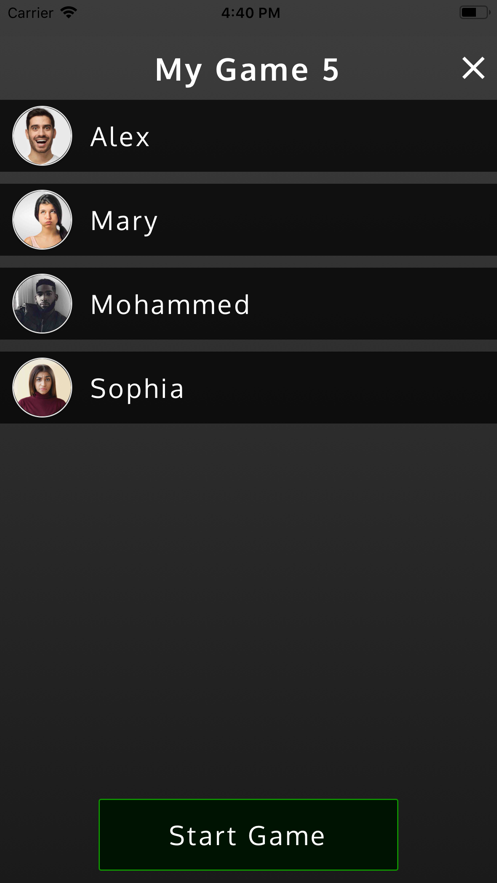Tap Sophia's profile photo
497x883 pixels.
click(42, 387)
